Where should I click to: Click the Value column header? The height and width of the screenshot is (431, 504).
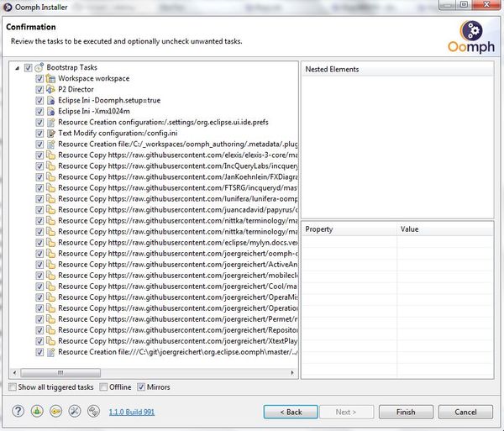[445, 229]
